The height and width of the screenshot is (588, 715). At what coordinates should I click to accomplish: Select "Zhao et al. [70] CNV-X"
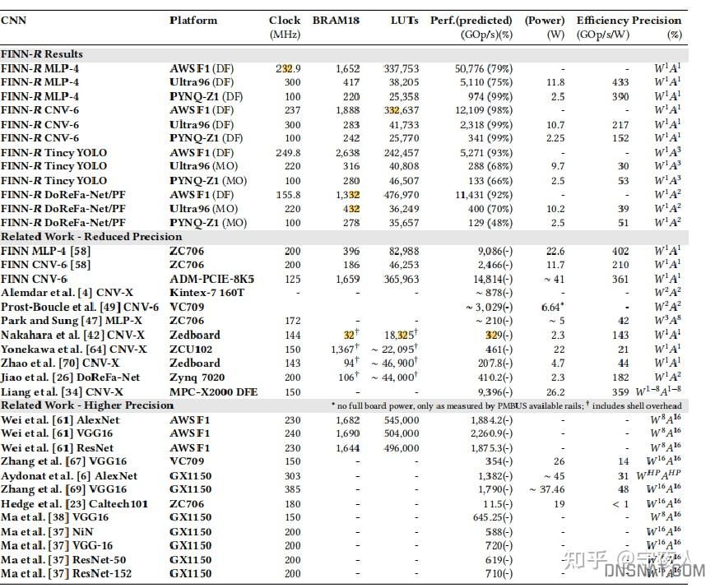[60, 363]
